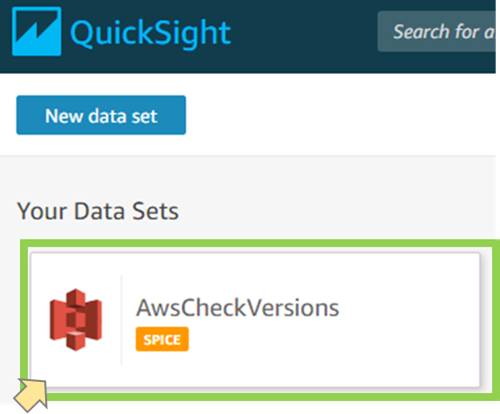Click the yellow arrow pointer graphic
This screenshot has width=500, height=414.
point(31,395)
